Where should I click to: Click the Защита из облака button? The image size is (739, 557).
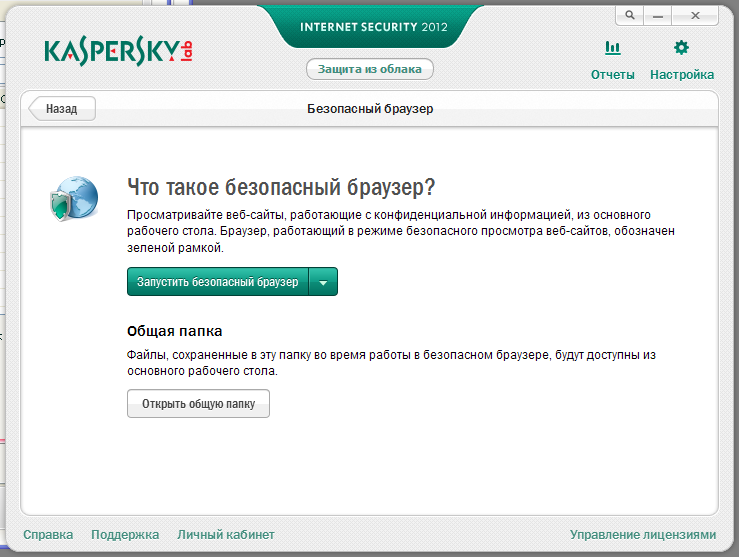tap(370, 69)
